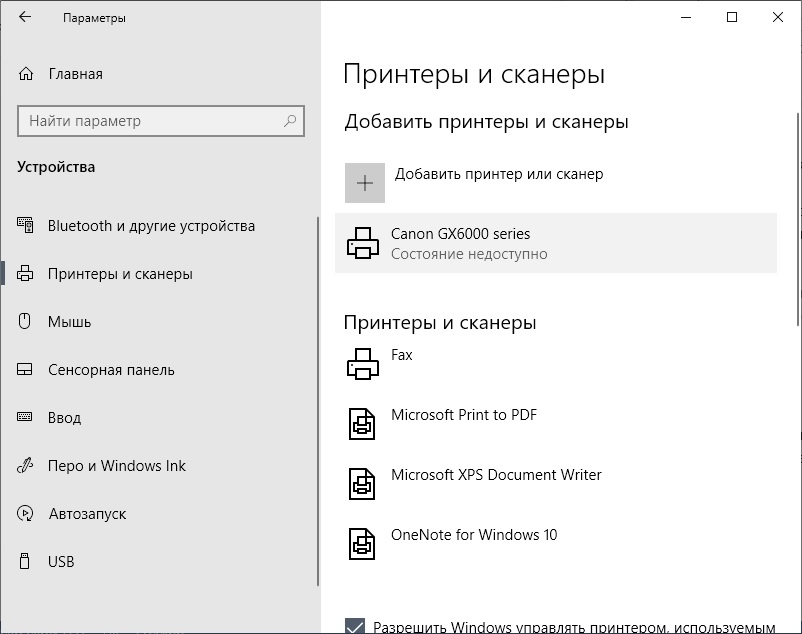
Task: Click Microsoft Print to PDF icon
Action: click(362, 423)
